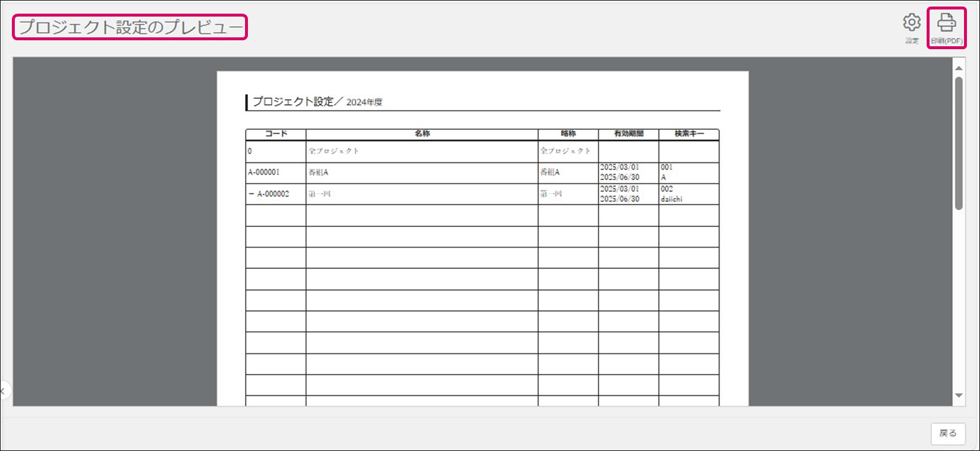Viewport: 980px width, 451px height.
Task: Click the 略称 column header
Action: [568, 134]
